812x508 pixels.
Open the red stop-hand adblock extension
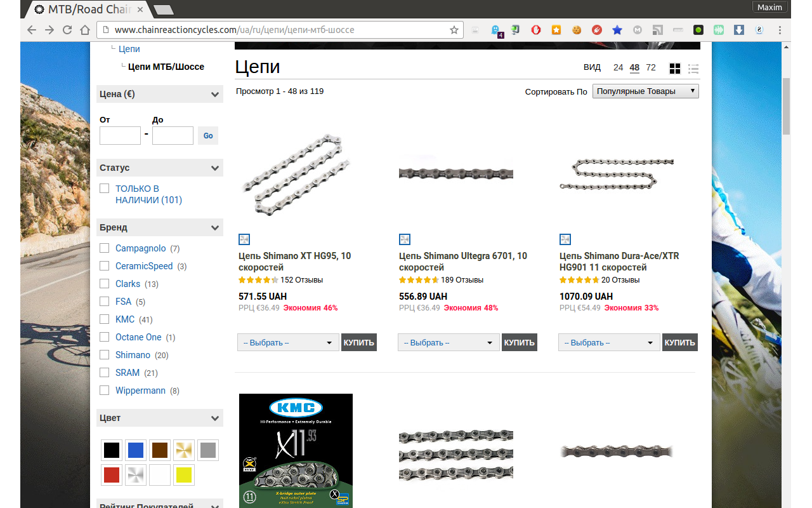coord(536,30)
